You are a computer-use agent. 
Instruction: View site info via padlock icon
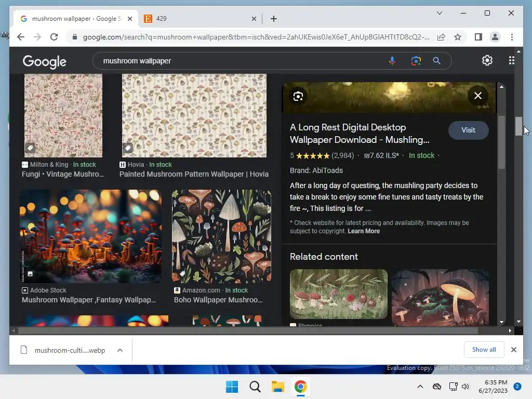pos(75,37)
